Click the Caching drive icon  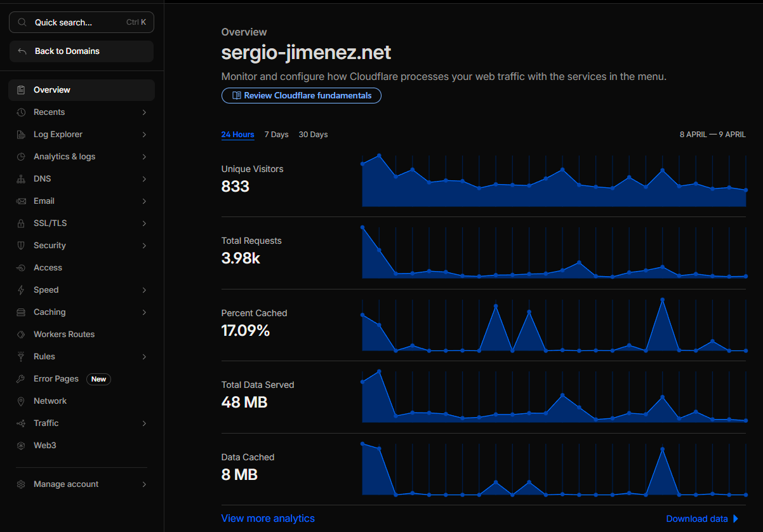[x=21, y=312]
